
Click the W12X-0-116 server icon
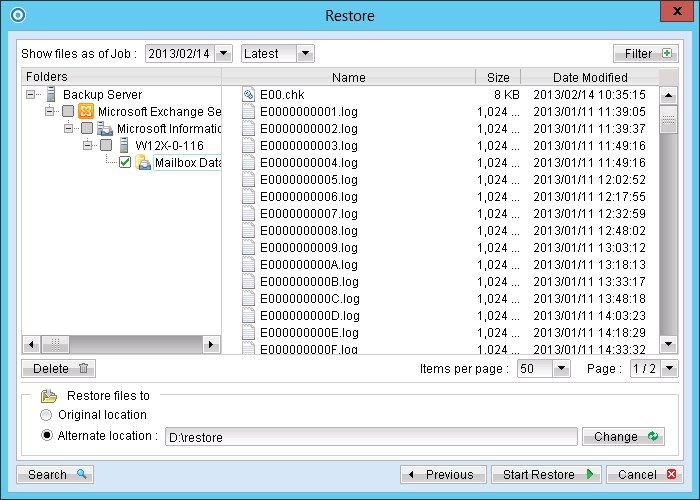(124, 146)
